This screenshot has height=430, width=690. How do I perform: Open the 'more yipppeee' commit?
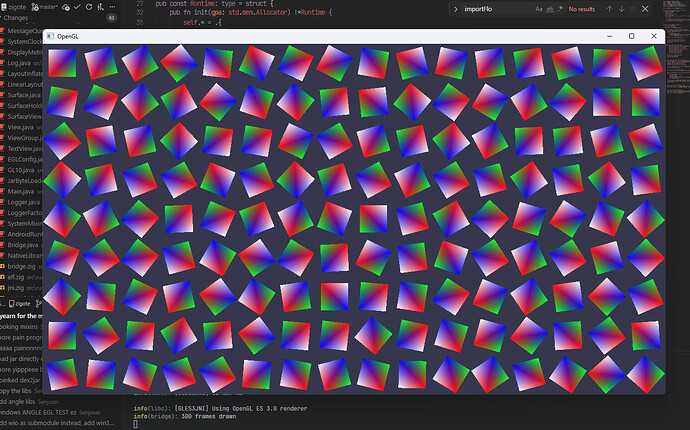21,370
